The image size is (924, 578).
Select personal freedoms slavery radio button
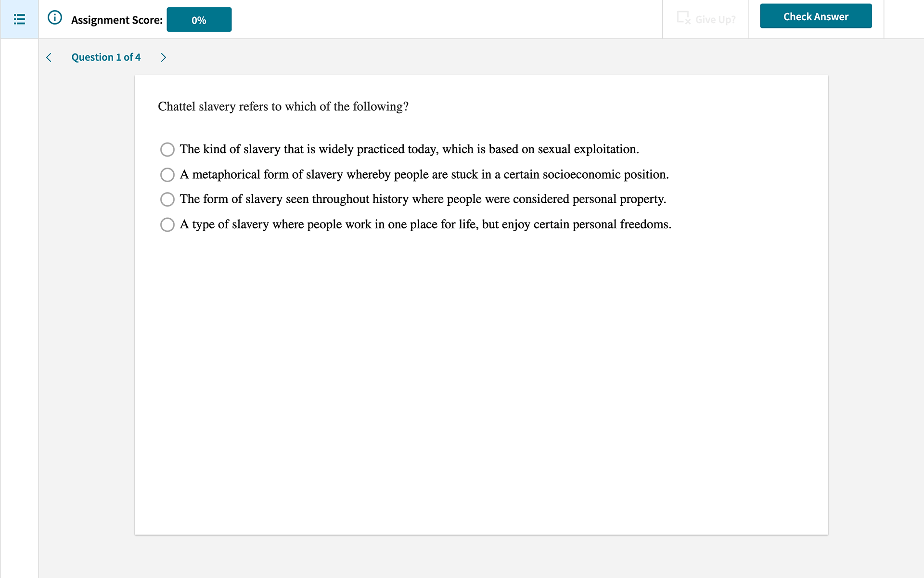(x=167, y=224)
